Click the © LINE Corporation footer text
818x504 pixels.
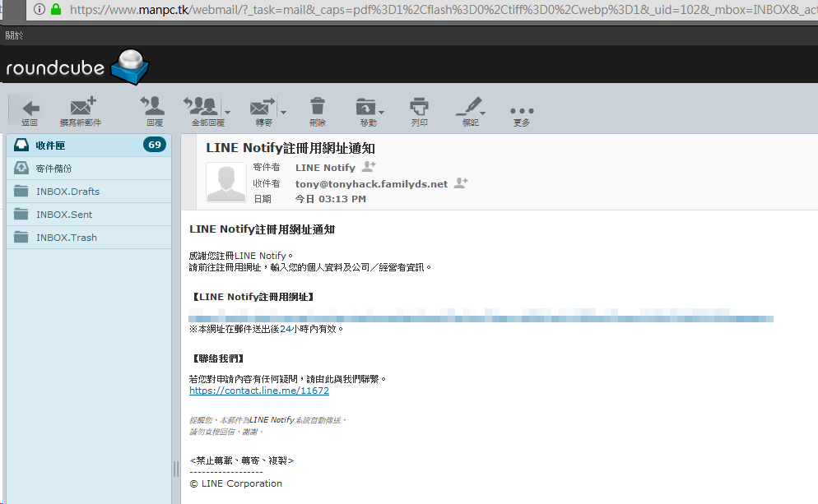click(236, 483)
